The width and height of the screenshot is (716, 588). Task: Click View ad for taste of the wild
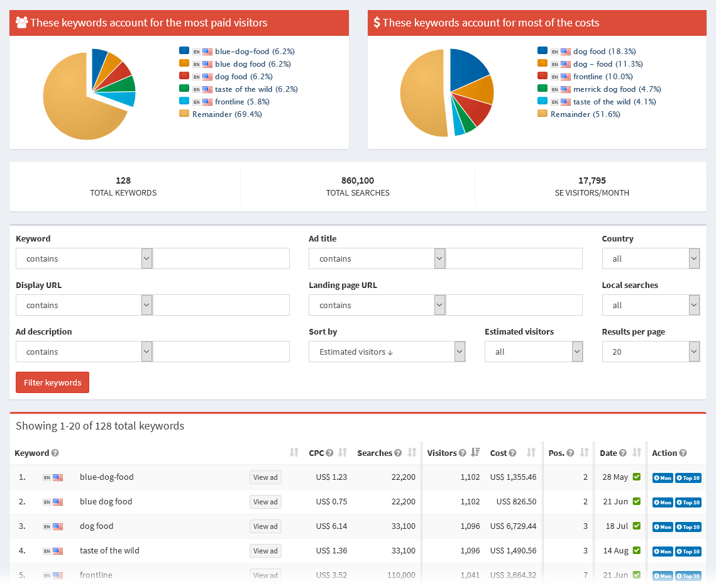[x=265, y=550]
